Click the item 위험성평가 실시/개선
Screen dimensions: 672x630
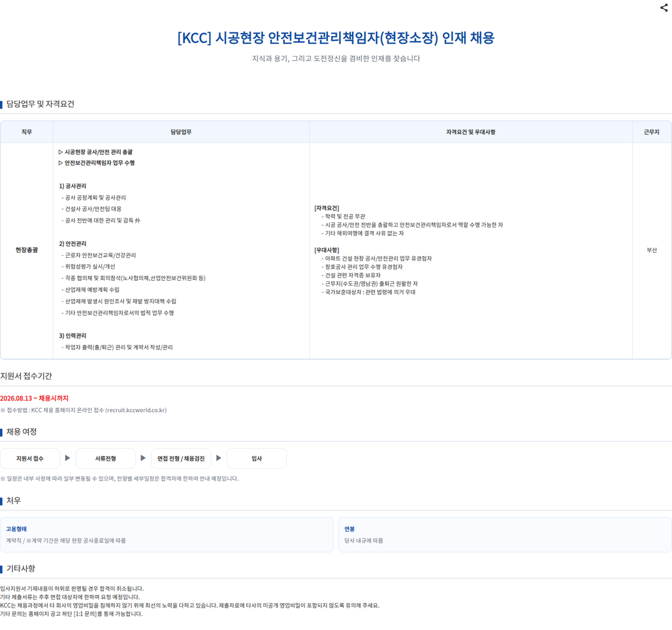click(88, 266)
